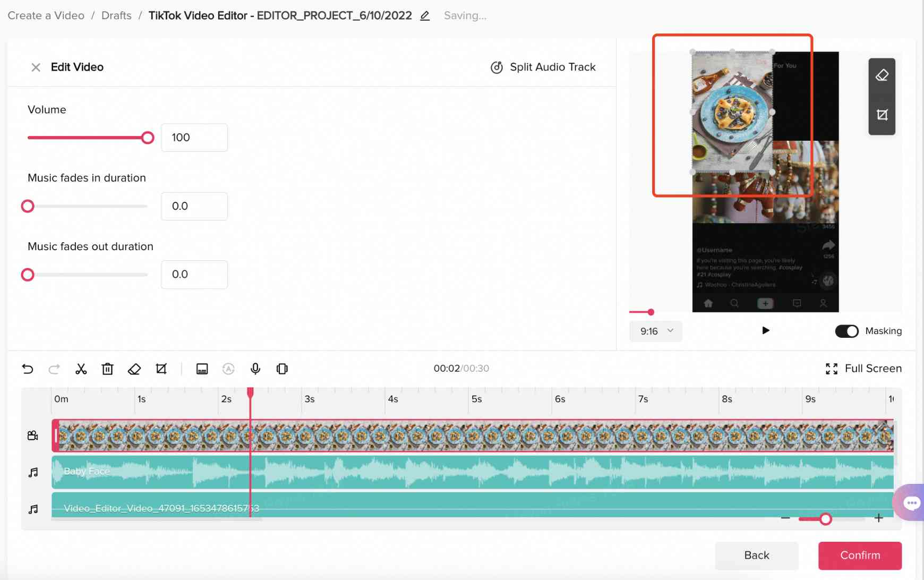Open Create a Video from the breadcrumb
Image resolution: width=924 pixels, height=580 pixels.
(x=45, y=15)
